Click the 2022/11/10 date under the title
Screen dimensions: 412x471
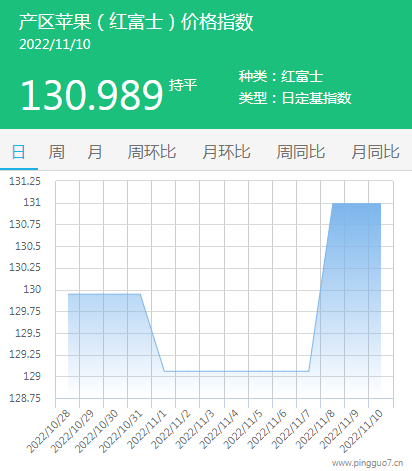click(x=55, y=44)
